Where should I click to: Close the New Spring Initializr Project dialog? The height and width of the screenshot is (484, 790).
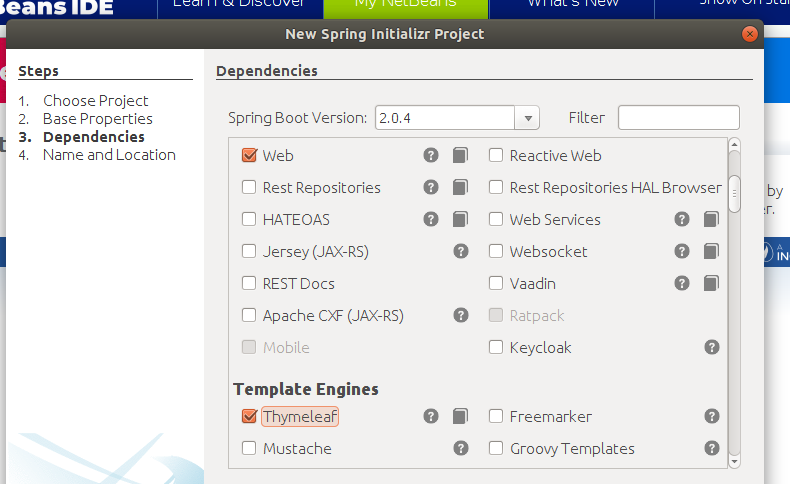(750, 34)
